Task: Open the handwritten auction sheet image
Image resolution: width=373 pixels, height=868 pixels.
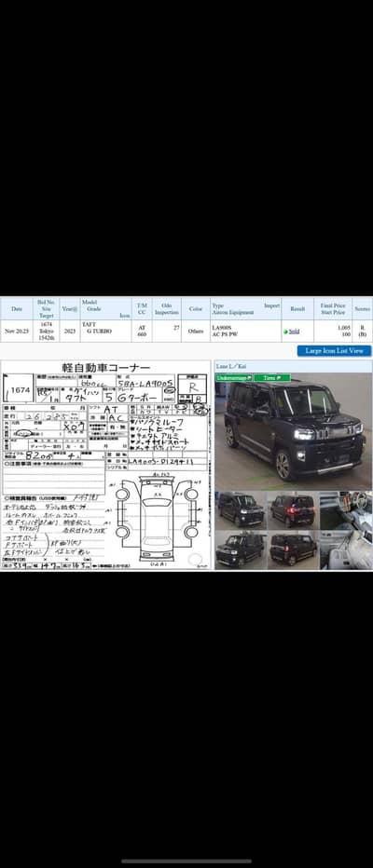Action: click(x=105, y=465)
